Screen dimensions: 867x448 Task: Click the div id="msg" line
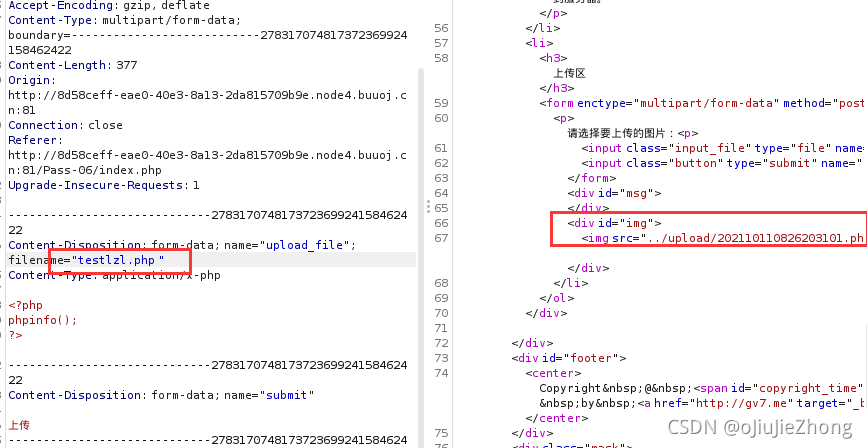tap(614, 192)
